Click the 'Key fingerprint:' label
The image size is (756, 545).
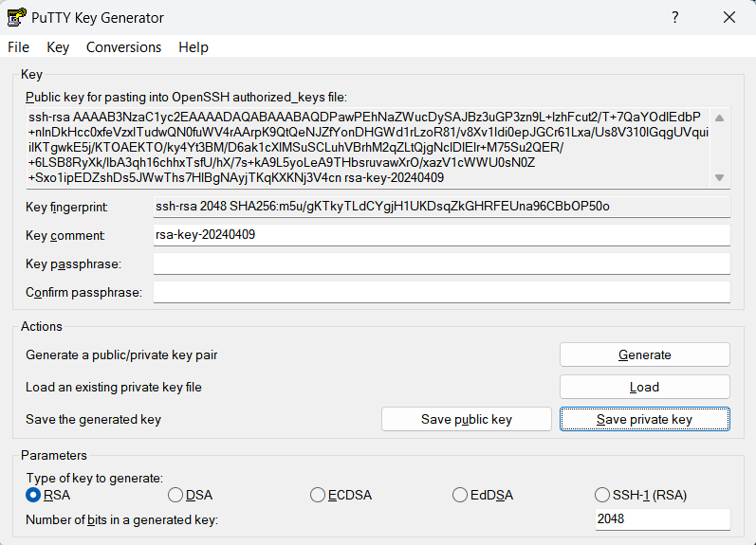click(66, 208)
